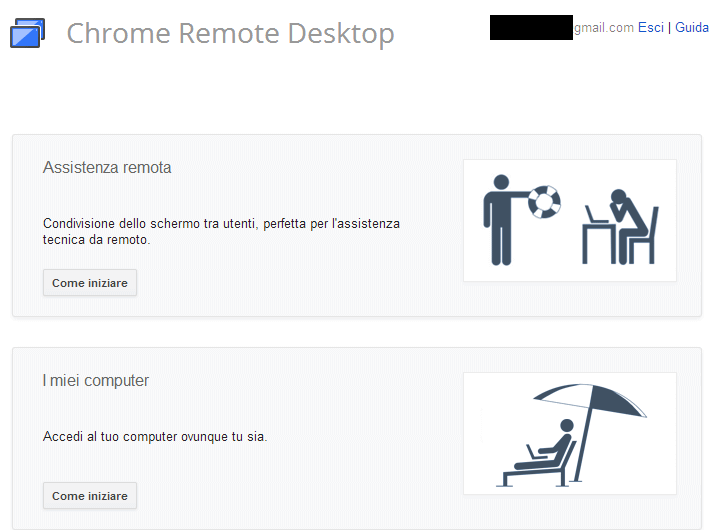Click the Condivisione dello schermo description text
Image resolution: width=722 pixels, height=530 pixels.
pyautogui.click(x=221, y=232)
